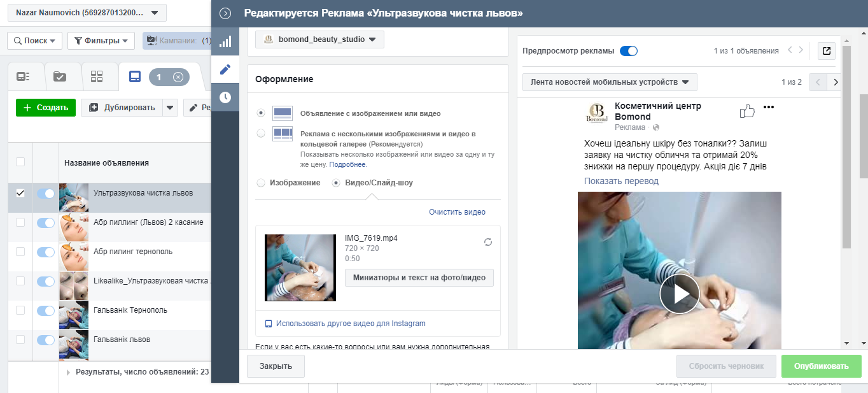This screenshot has width=868, height=393.
Task: Select the Гальванік львов ad name
Action: click(x=122, y=339)
